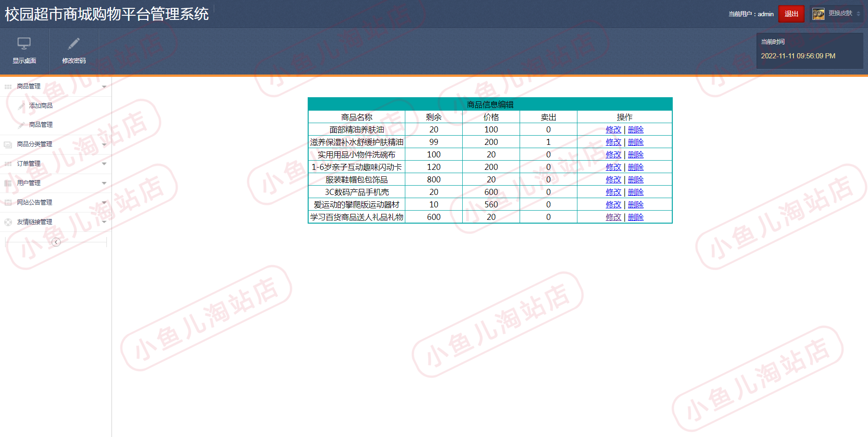Select 订单管理 in the sidebar
This screenshot has width=868, height=437.
pos(29,163)
